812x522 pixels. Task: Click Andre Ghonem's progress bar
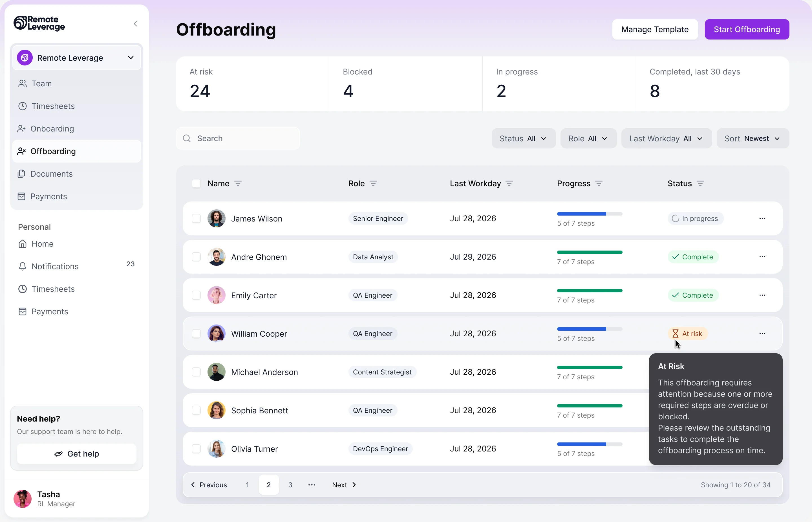590,252
